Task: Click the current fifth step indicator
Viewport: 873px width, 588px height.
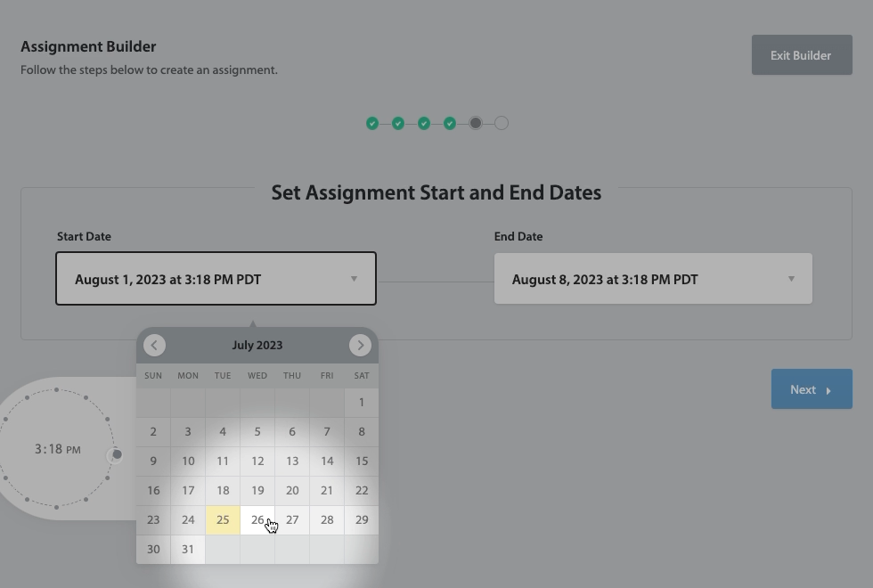Action: click(476, 124)
